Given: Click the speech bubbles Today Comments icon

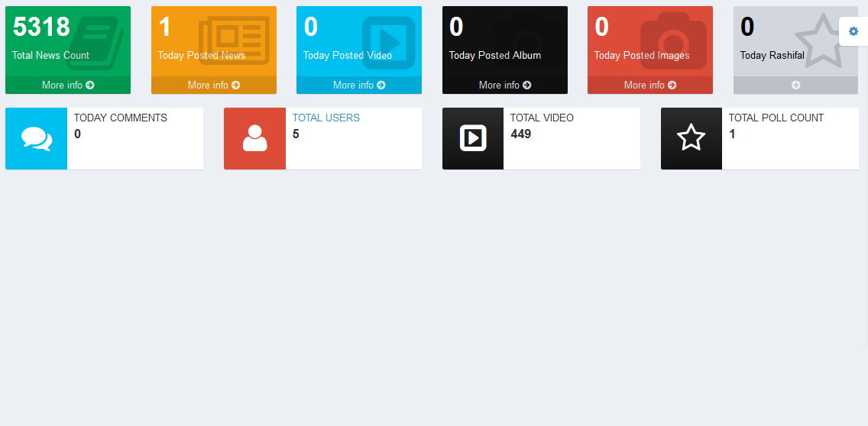Looking at the screenshot, I should [x=37, y=138].
